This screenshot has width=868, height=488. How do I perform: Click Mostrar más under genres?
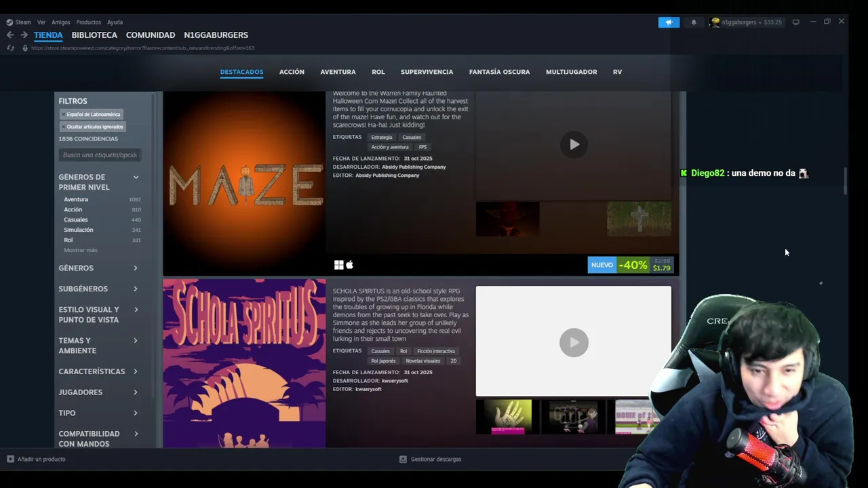click(81, 250)
